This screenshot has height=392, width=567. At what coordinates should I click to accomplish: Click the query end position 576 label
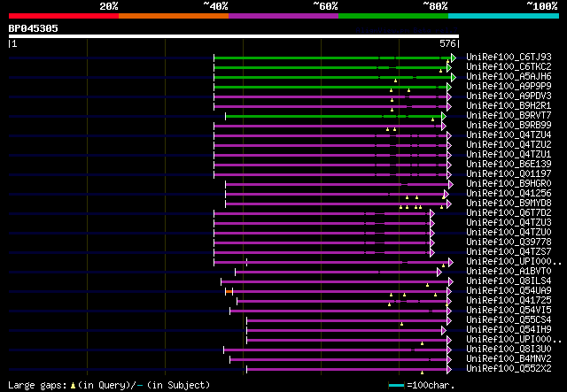coord(447,43)
